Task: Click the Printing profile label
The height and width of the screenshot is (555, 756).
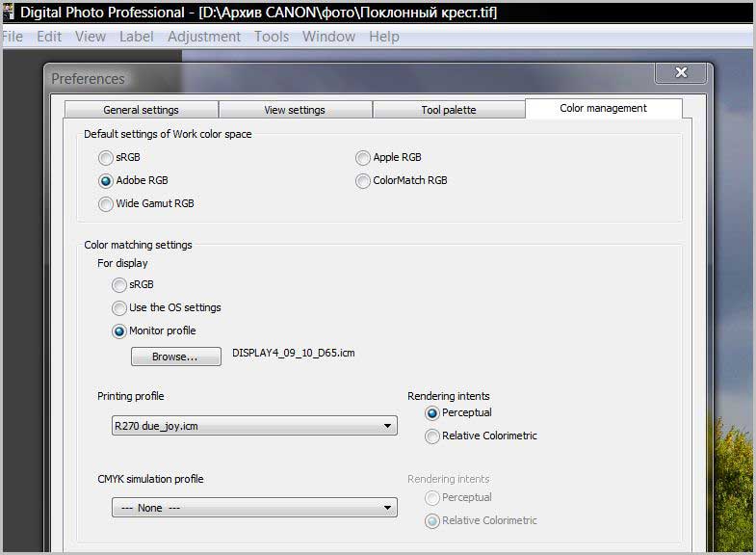Action: tap(131, 396)
